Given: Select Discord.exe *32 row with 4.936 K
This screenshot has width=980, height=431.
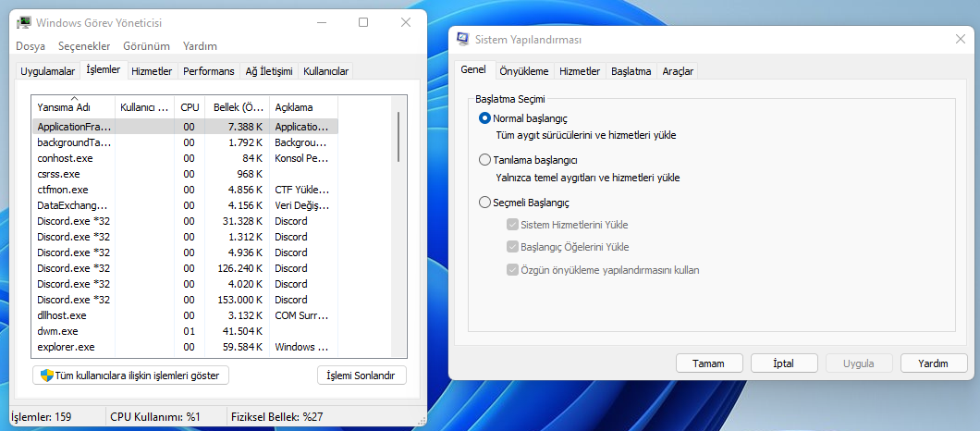Looking at the screenshot, I should tap(185, 252).
